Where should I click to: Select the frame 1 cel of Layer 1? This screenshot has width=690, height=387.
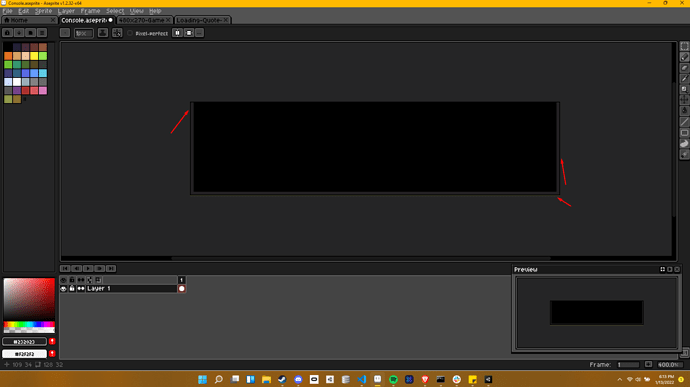(x=181, y=289)
